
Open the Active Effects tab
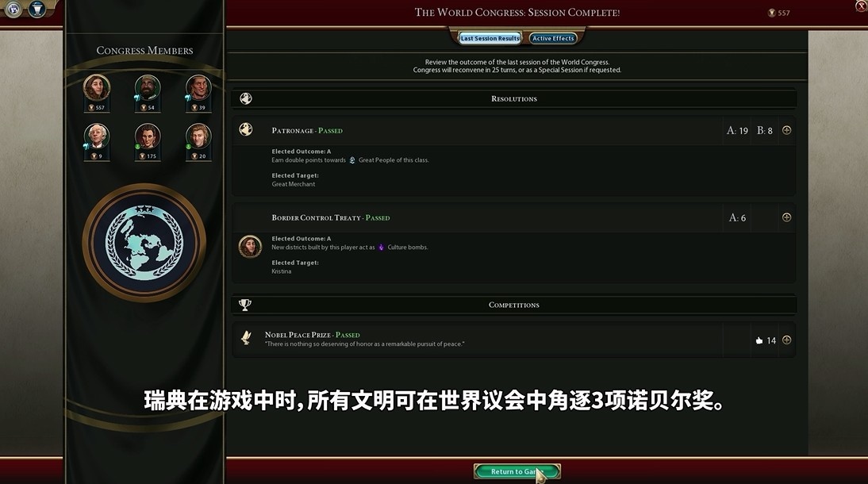[553, 38]
